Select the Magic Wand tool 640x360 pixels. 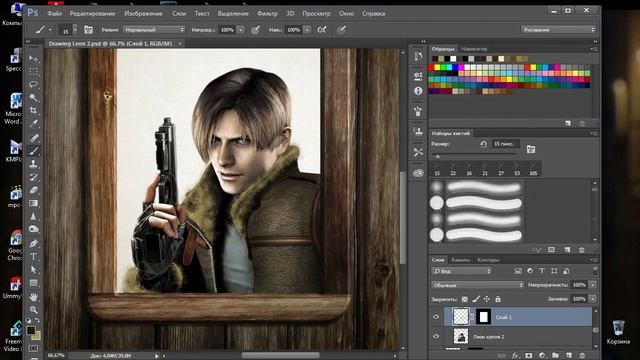[33, 98]
